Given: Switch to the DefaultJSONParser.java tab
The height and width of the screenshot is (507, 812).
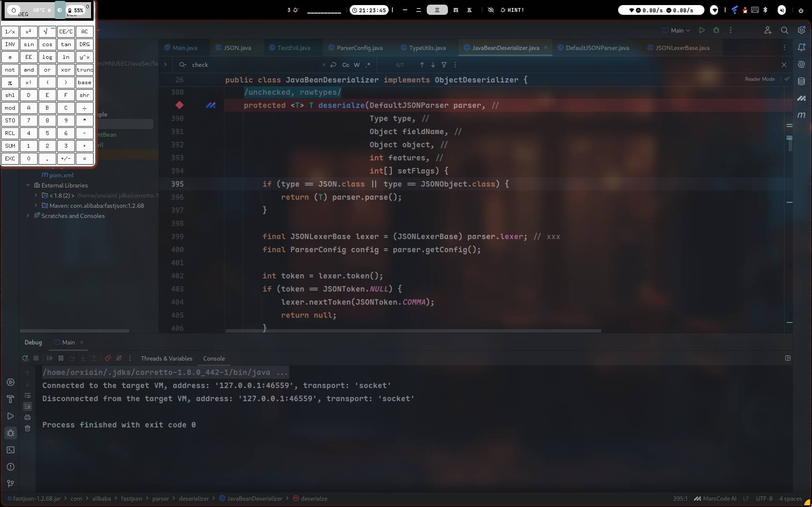Looking at the screenshot, I should [597, 48].
